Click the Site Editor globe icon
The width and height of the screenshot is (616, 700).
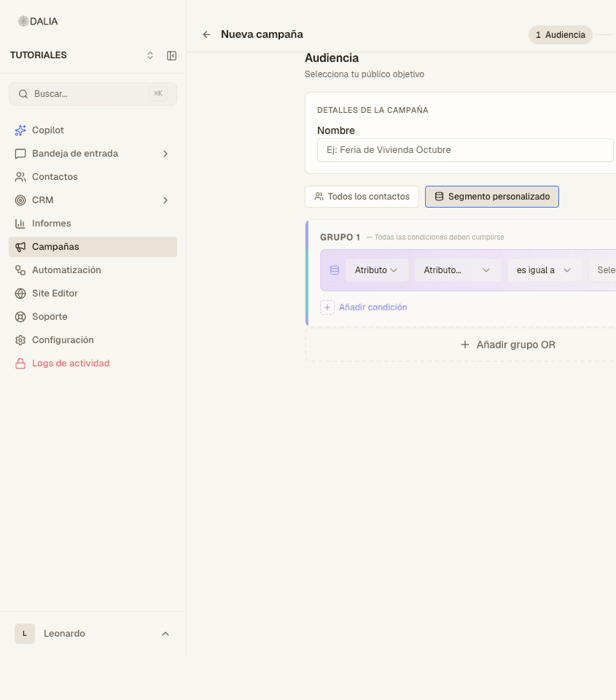[20, 294]
